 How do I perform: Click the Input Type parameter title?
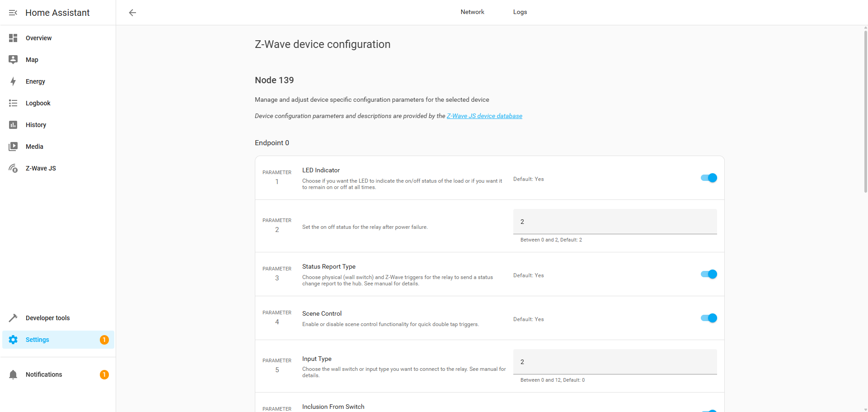[x=317, y=359]
